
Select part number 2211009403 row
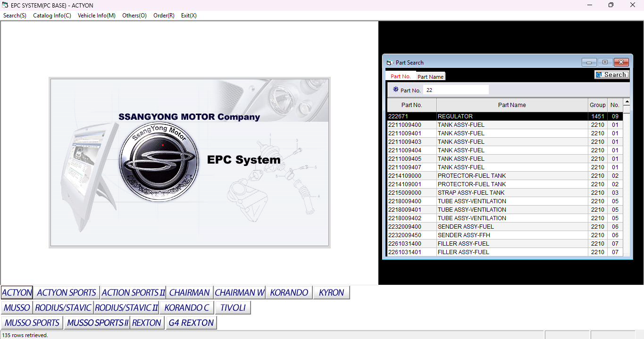tap(505, 142)
